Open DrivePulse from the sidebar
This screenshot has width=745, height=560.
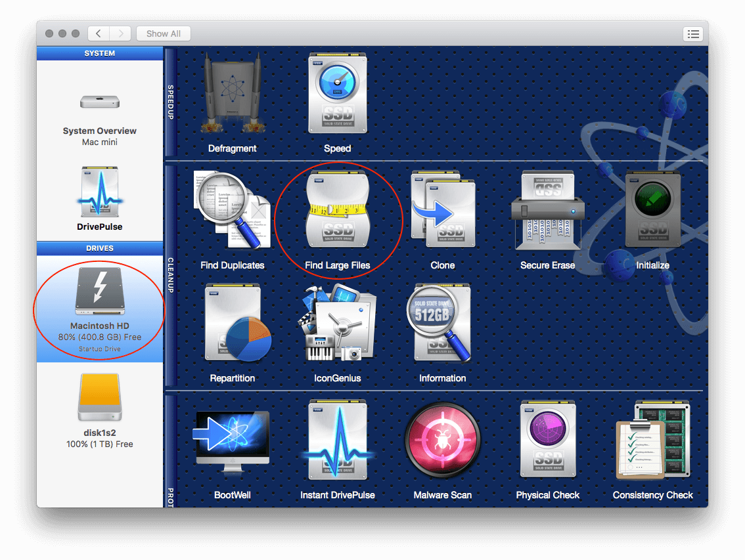(99, 197)
